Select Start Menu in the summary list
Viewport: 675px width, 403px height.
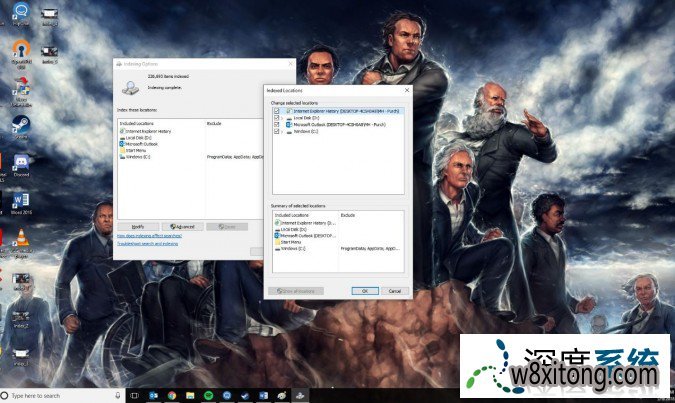pyautogui.click(x=290, y=242)
